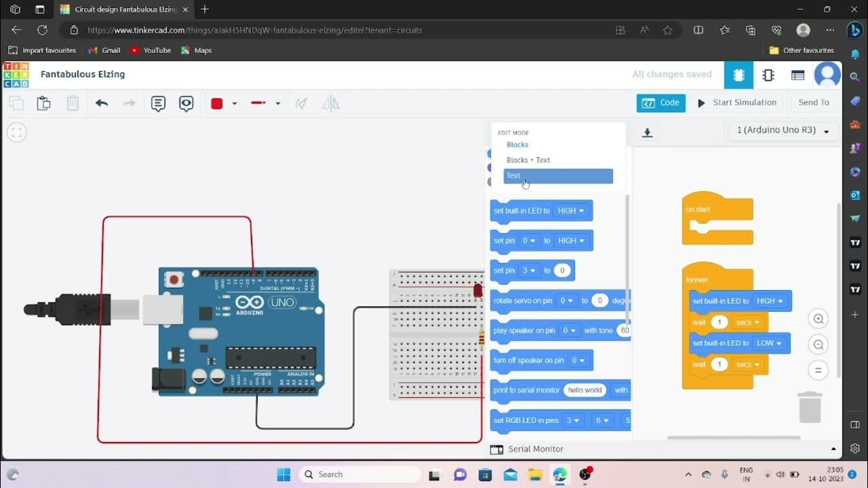This screenshot has height=488, width=868.
Task: Click the Send To button
Action: [x=814, y=103]
